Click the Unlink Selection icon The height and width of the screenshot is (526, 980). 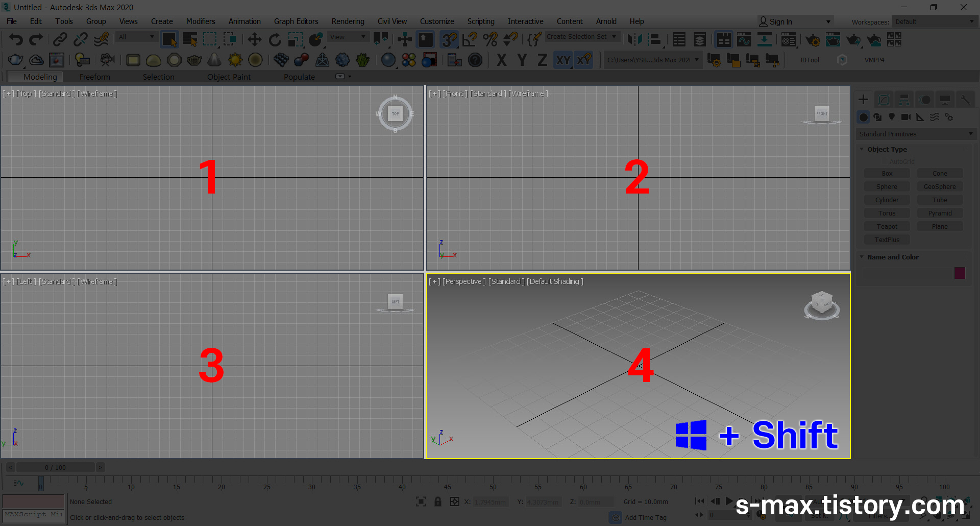(81, 39)
